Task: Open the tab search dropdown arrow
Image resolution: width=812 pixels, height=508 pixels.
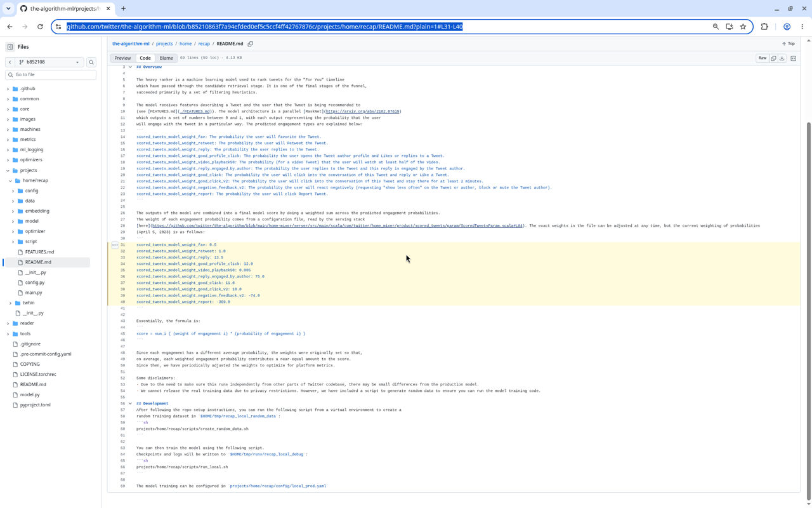Action: pyautogui.click(x=8, y=9)
